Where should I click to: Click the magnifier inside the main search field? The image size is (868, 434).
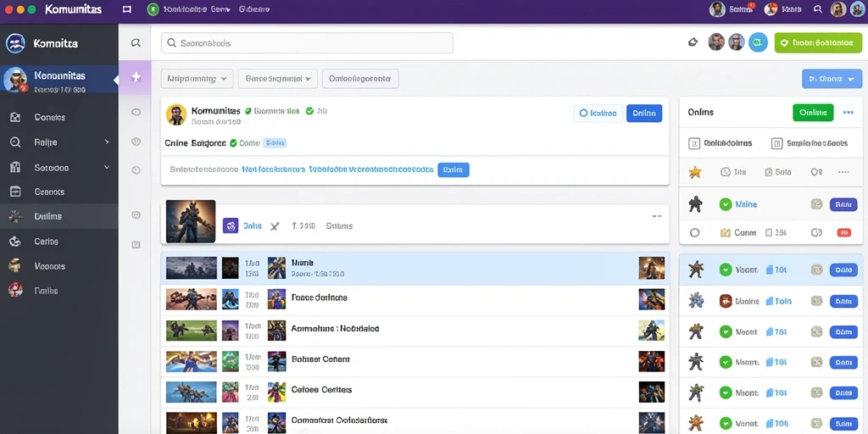pyautogui.click(x=171, y=42)
